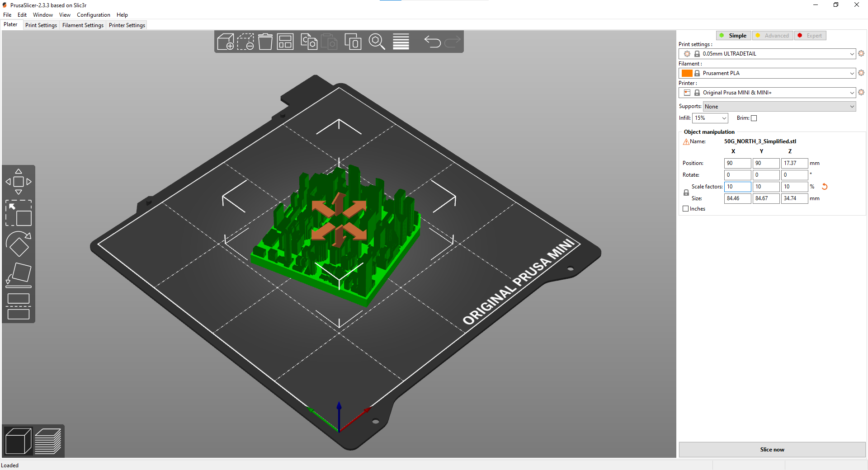Click the Delete selected object icon

pos(245,42)
